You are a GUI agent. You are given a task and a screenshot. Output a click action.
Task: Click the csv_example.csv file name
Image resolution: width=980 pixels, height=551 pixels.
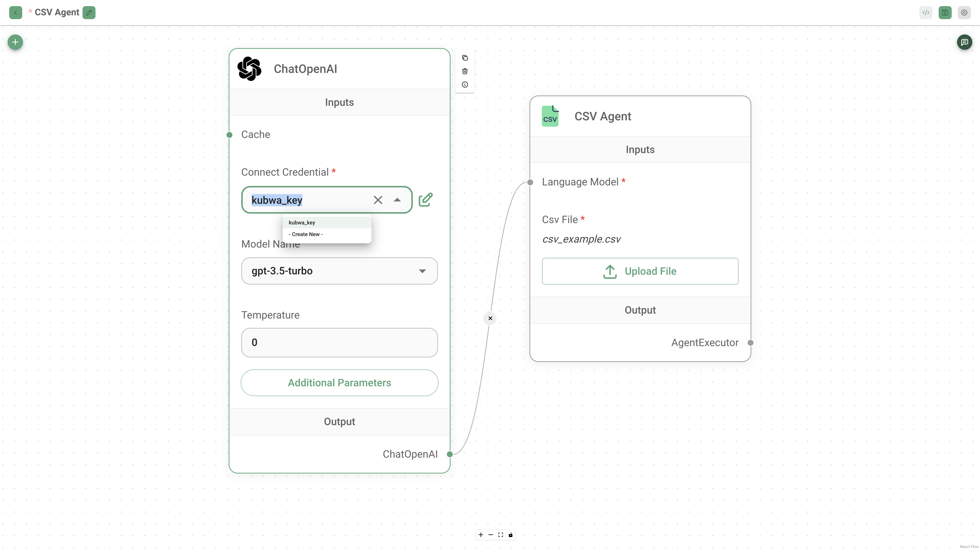(x=581, y=239)
